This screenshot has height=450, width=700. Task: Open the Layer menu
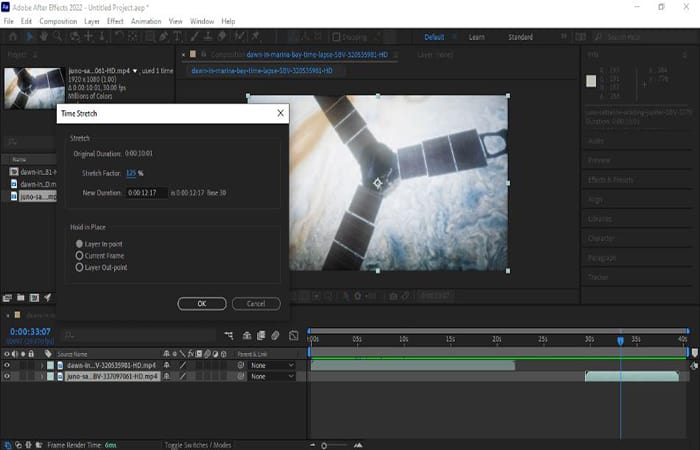(x=92, y=21)
